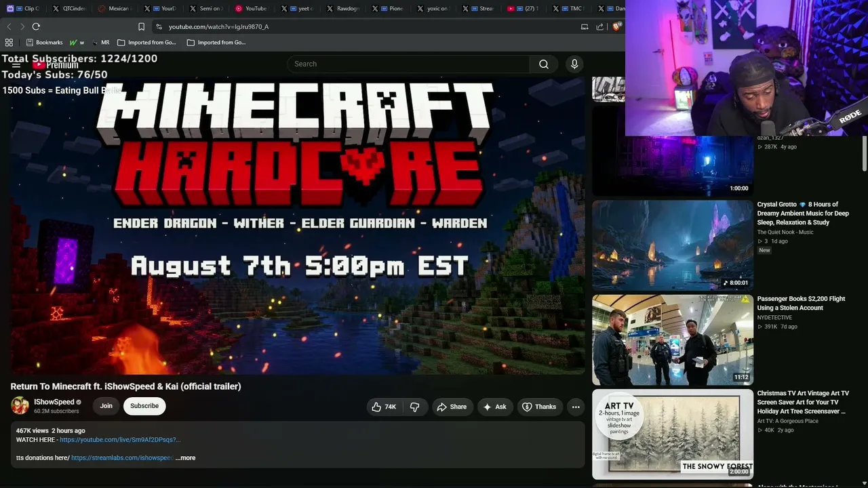Click the Thanks button
Image resolution: width=868 pixels, height=488 pixels.
(539, 407)
